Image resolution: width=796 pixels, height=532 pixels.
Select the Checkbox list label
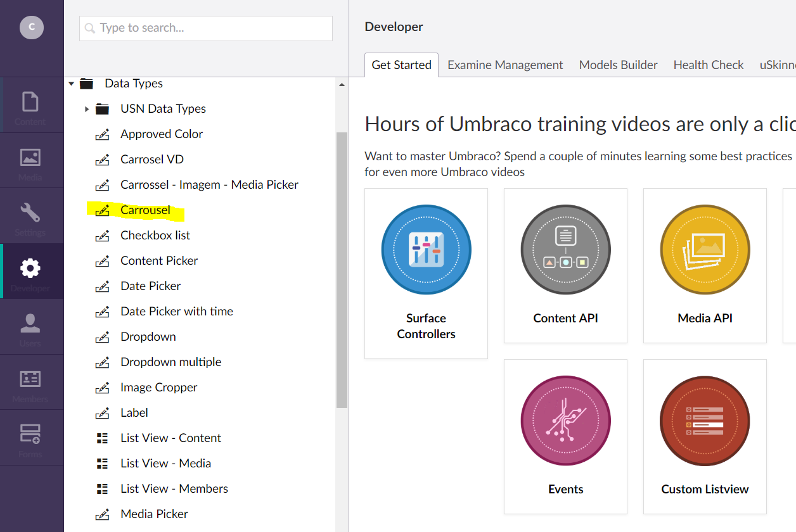click(x=155, y=236)
